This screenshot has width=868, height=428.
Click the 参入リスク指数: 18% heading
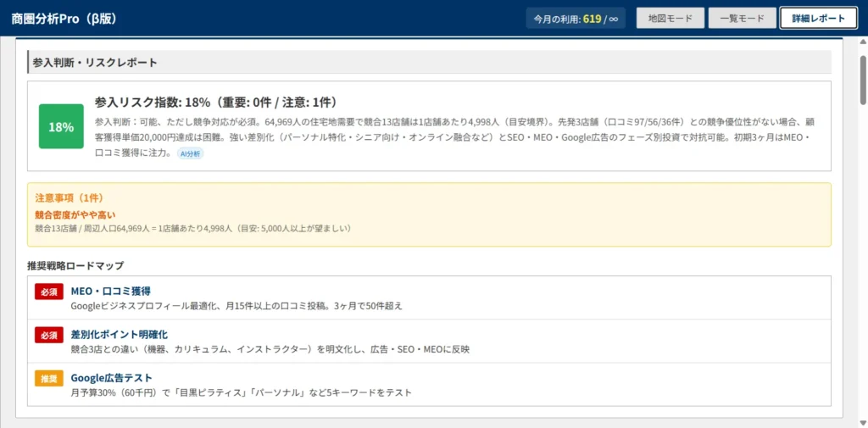pos(216,103)
